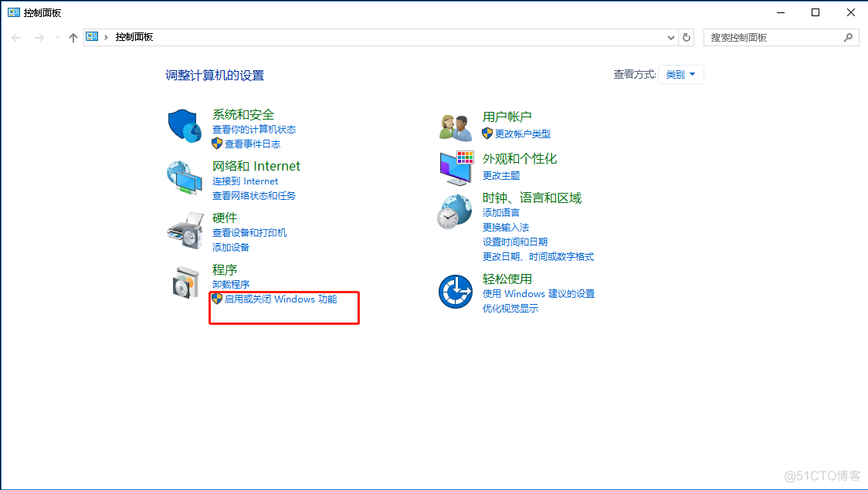The width and height of the screenshot is (868, 490).
Task: Open 时钟、语言和区域 category heading
Action: click(x=532, y=198)
